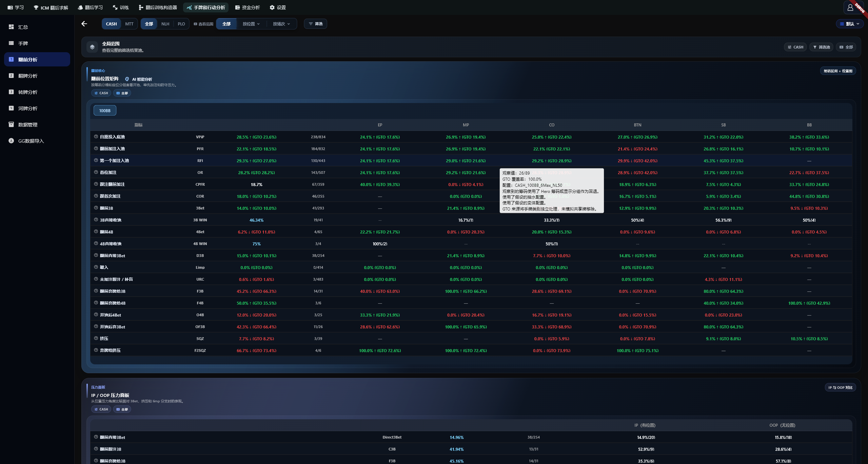Image resolution: width=868 pixels, height=464 pixels.
Task: Switch game type toggle to MTT
Action: [x=129, y=24]
